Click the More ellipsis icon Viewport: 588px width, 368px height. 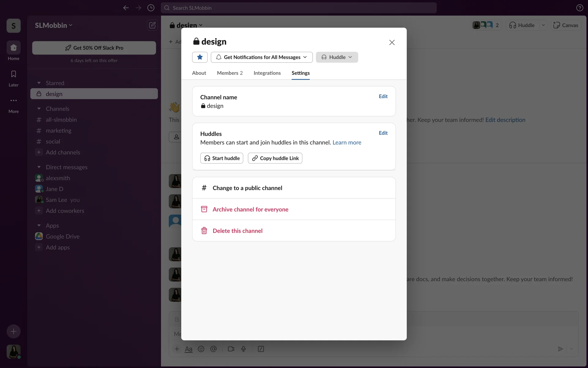pos(13,101)
